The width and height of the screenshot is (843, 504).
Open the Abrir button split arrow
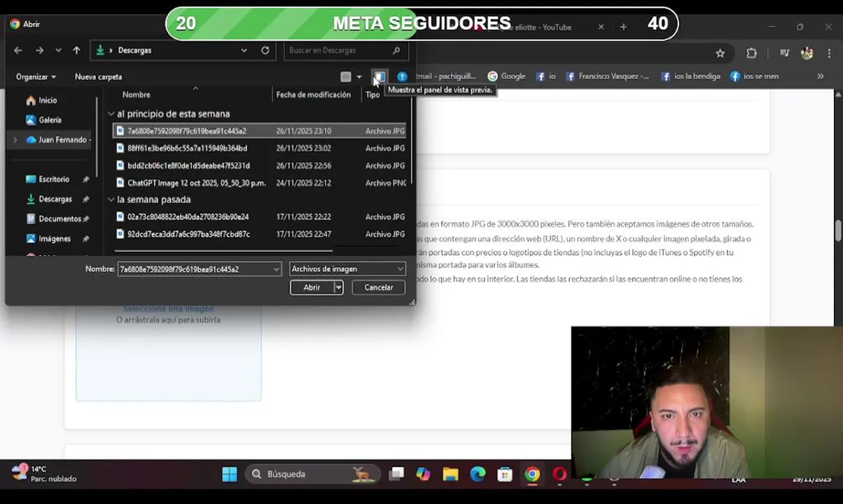(x=338, y=288)
